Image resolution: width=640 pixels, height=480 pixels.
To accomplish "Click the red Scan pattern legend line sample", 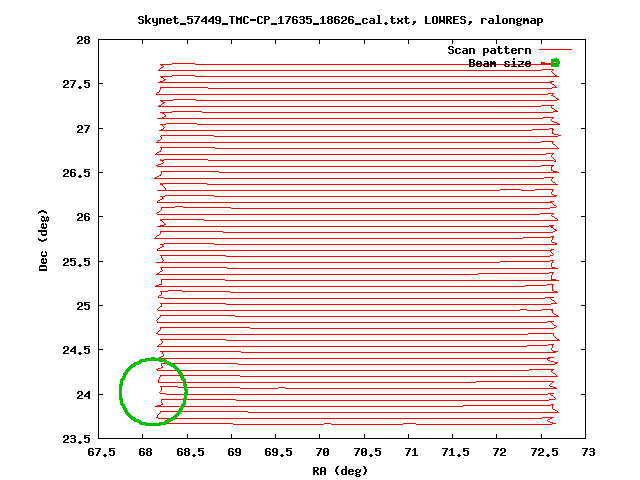I will 556,50.
